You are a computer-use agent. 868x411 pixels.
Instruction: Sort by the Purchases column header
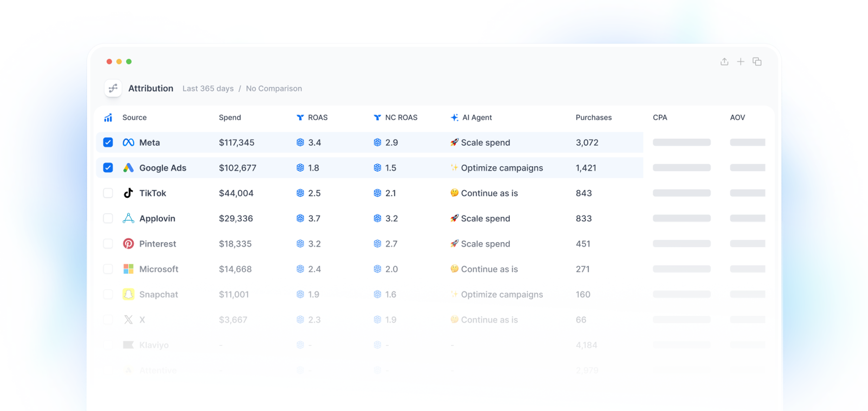point(594,118)
